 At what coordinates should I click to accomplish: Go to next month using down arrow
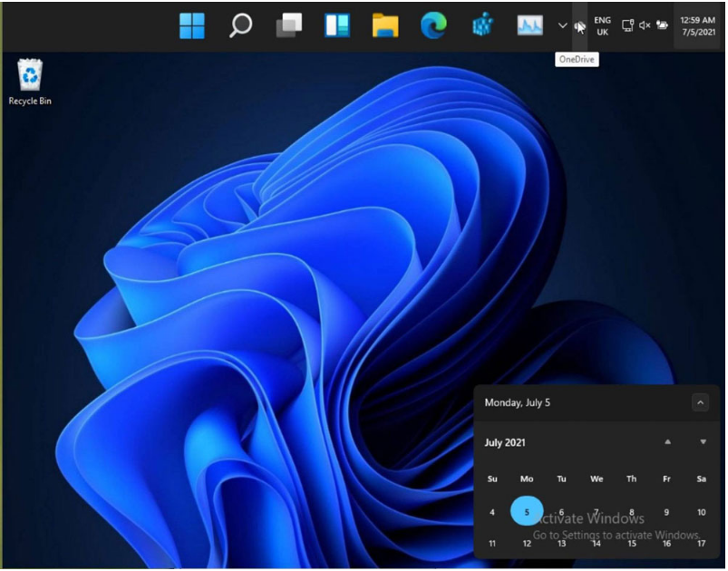[703, 442]
